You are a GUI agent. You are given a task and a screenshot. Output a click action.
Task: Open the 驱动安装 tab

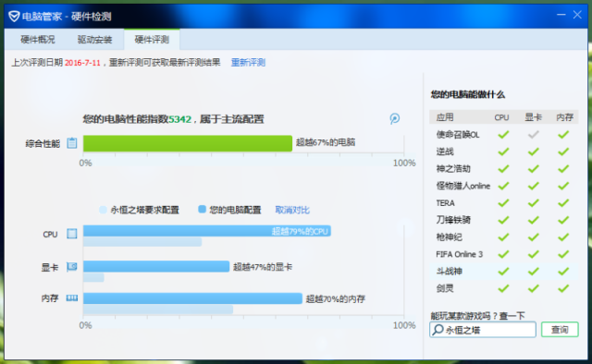(x=94, y=40)
